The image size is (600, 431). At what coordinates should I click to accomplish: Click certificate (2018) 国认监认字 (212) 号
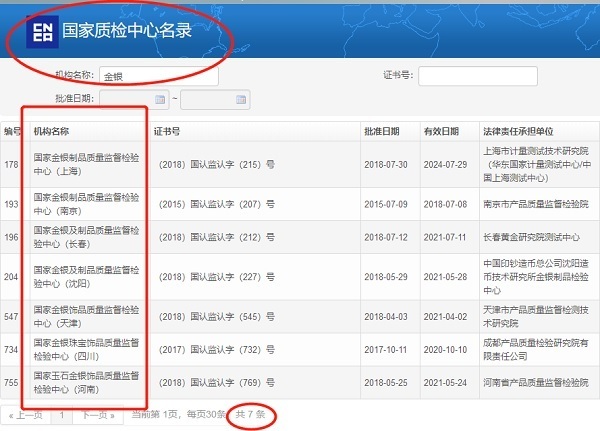[x=217, y=237]
